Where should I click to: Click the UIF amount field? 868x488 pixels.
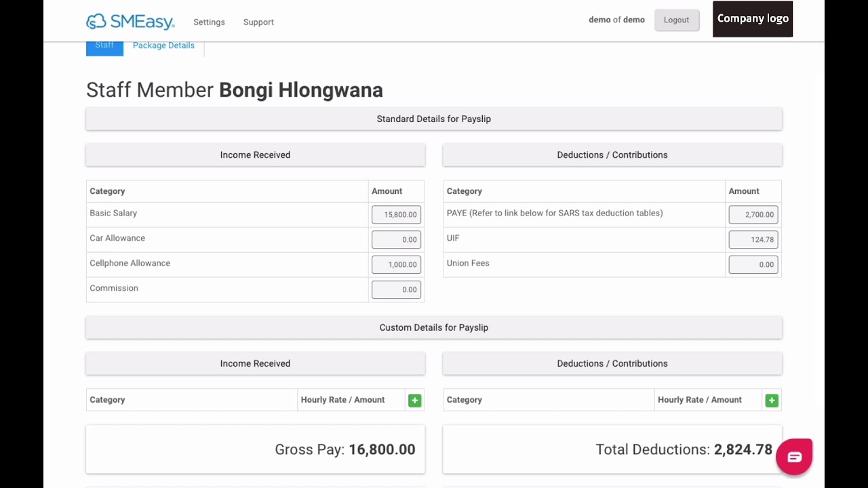753,239
